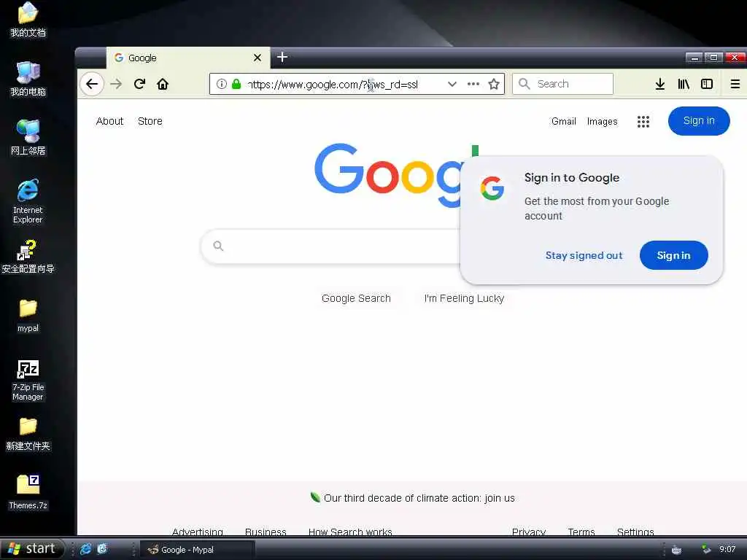747x560 pixels.
Task: Click the Google G logo in popup
Action: (x=492, y=188)
